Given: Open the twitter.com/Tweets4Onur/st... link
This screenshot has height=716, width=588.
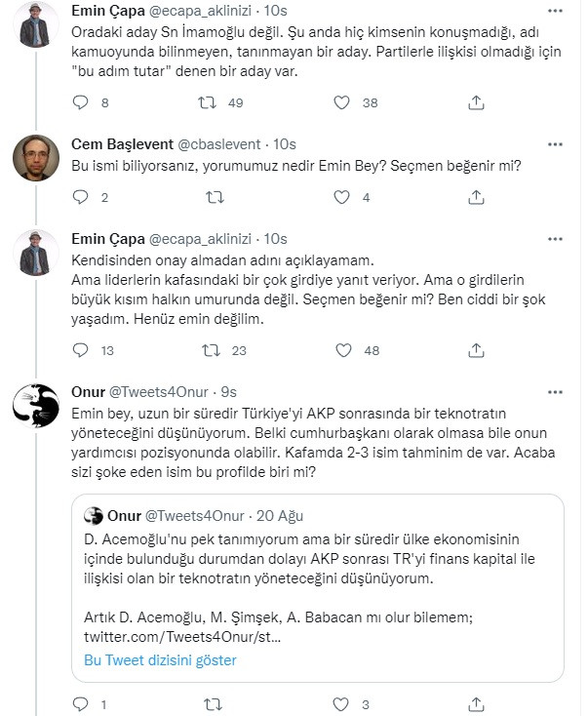Looking at the screenshot, I should [182, 637].
